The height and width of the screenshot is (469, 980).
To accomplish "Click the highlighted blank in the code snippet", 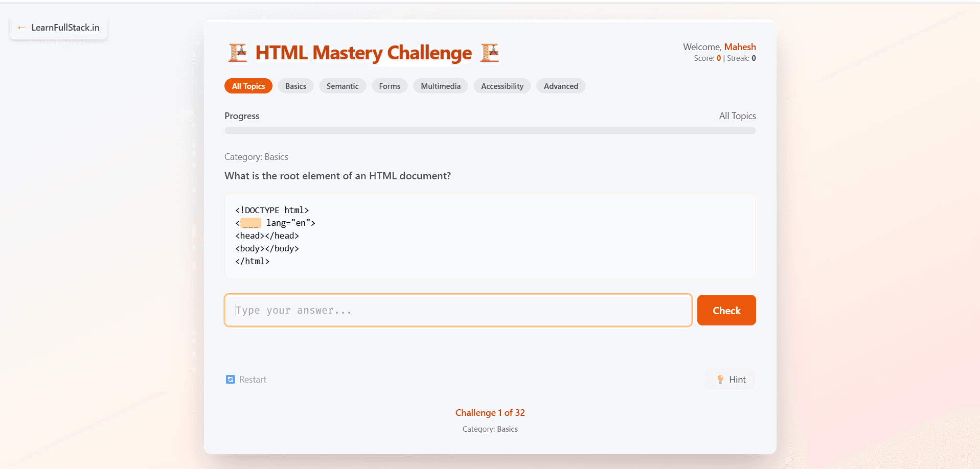I will coord(250,223).
